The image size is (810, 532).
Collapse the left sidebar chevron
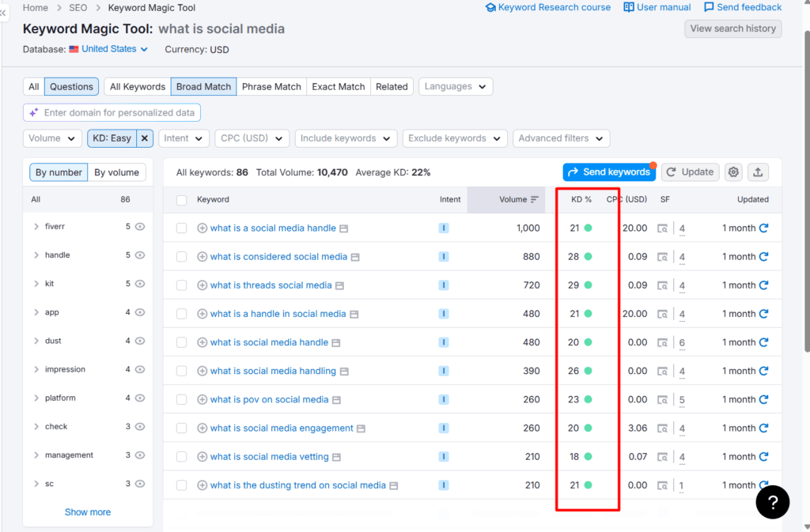(3, 13)
